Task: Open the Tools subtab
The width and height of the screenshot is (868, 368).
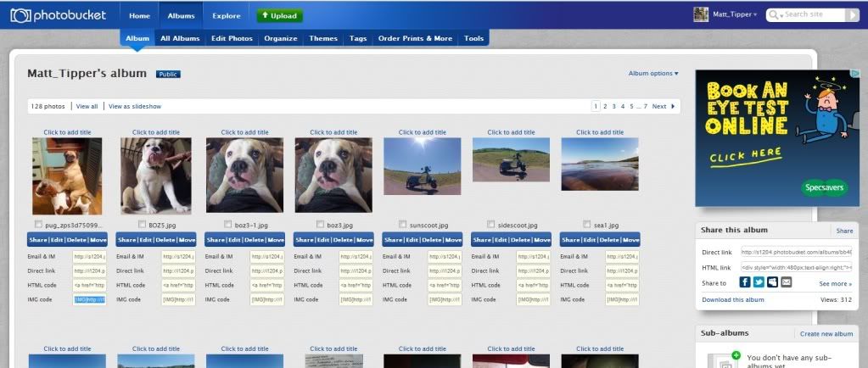Action: tap(473, 38)
